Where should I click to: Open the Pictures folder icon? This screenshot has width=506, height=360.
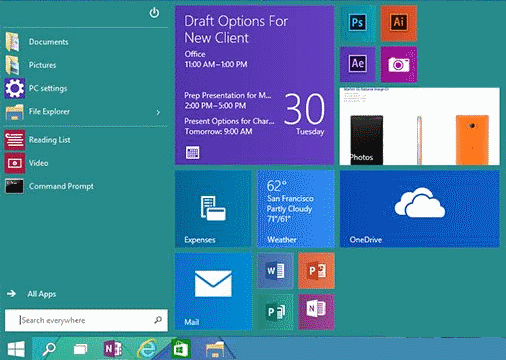[x=12, y=65]
